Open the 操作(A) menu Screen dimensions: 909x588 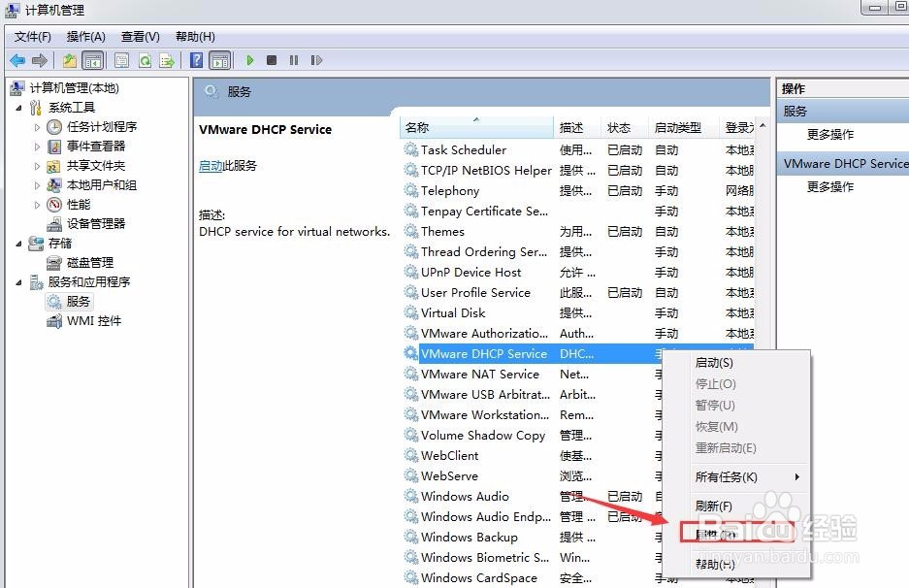85,37
